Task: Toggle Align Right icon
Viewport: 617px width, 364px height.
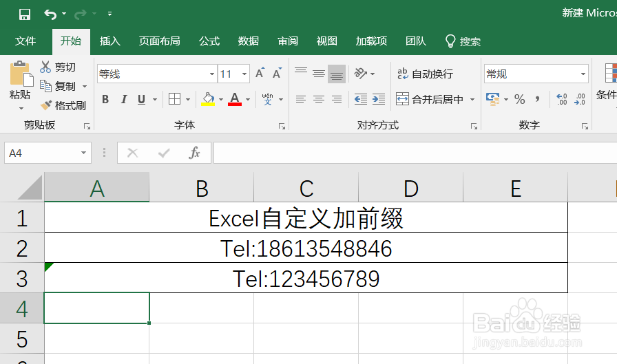Action: click(337, 99)
